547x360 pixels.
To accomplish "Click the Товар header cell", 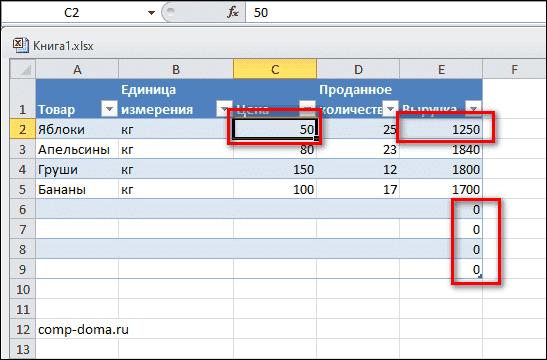I will (77, 99).
